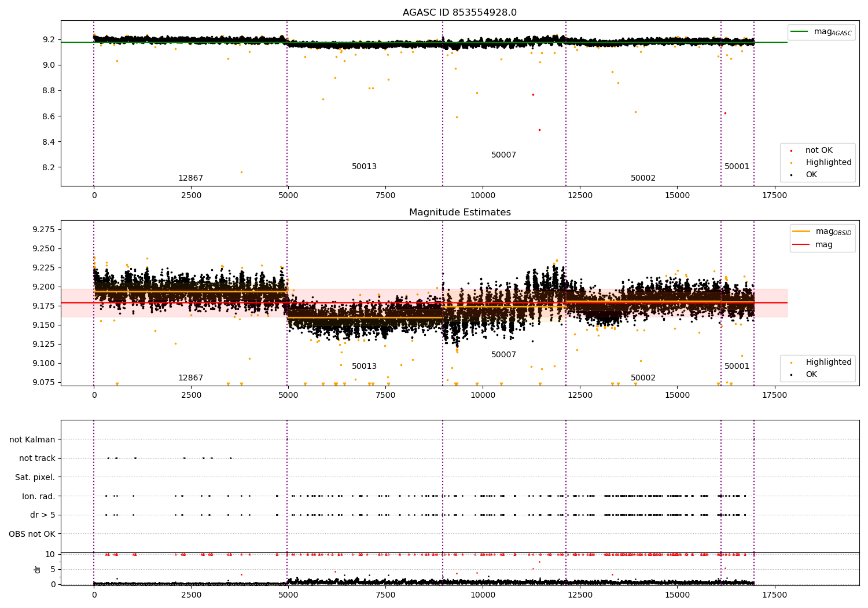Image resolution: width=868 pixels, height=608 pixels.
Task: Click y-axis tick 9.100 in middle plot
Action: coord(43,364)
